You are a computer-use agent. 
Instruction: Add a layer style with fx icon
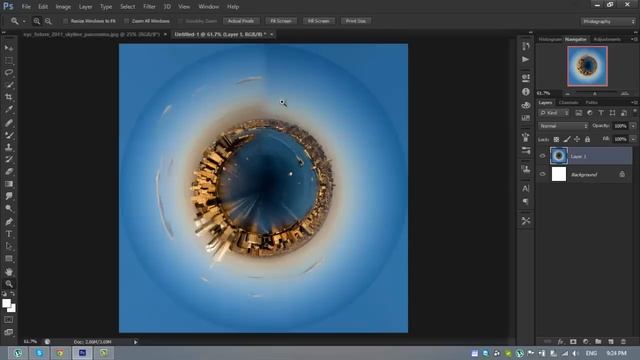(560, 342)
